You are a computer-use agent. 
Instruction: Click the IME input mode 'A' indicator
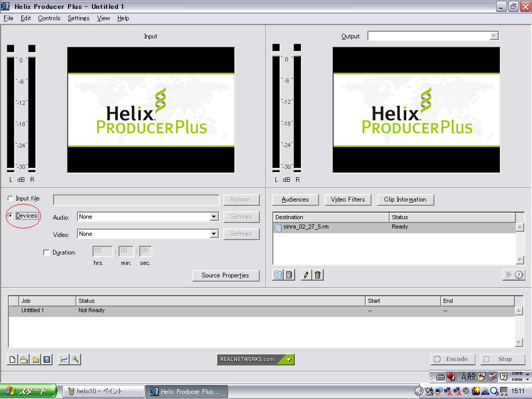(x=464, y=377)
